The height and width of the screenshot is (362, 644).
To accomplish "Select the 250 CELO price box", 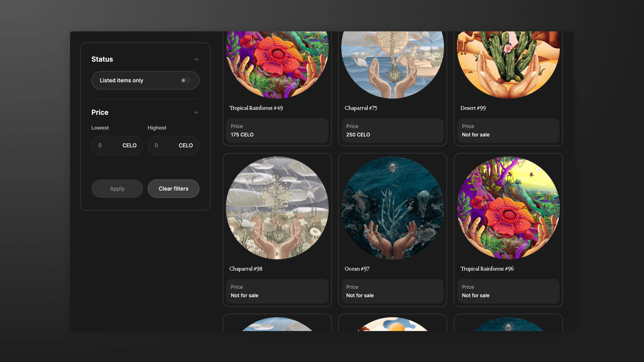I will [392, 130].
